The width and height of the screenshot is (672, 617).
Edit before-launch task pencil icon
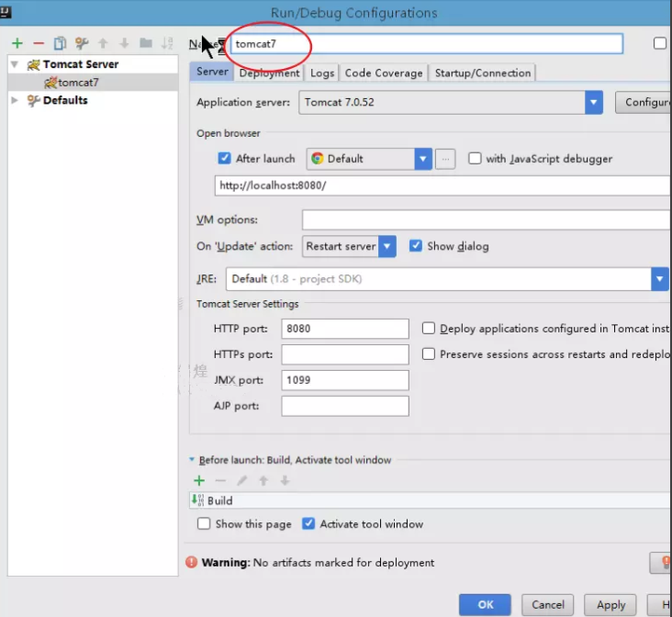[241, 480]
